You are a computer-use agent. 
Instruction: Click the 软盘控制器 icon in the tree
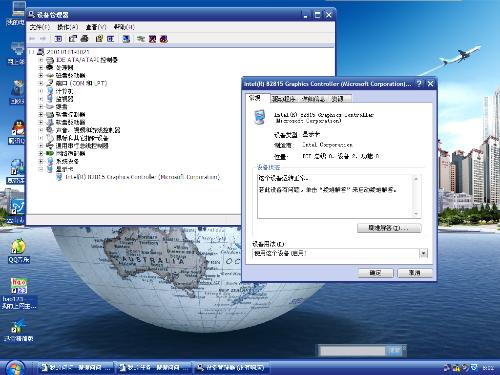pos(50,114)
